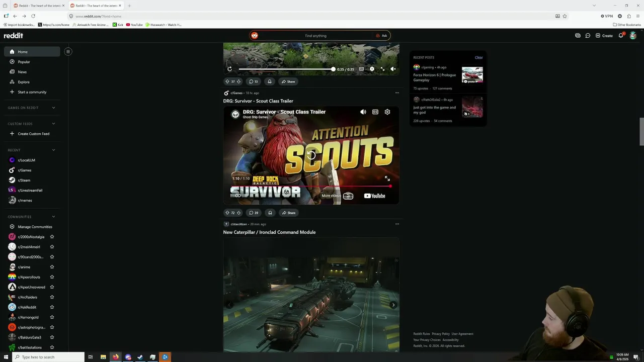Share the DRG: Survivor post
Viewport: 644px width, 362px height.
(289, 213)
